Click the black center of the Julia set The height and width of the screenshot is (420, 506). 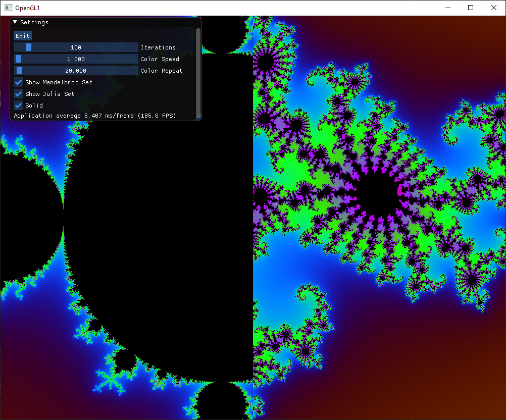(376, 198)
